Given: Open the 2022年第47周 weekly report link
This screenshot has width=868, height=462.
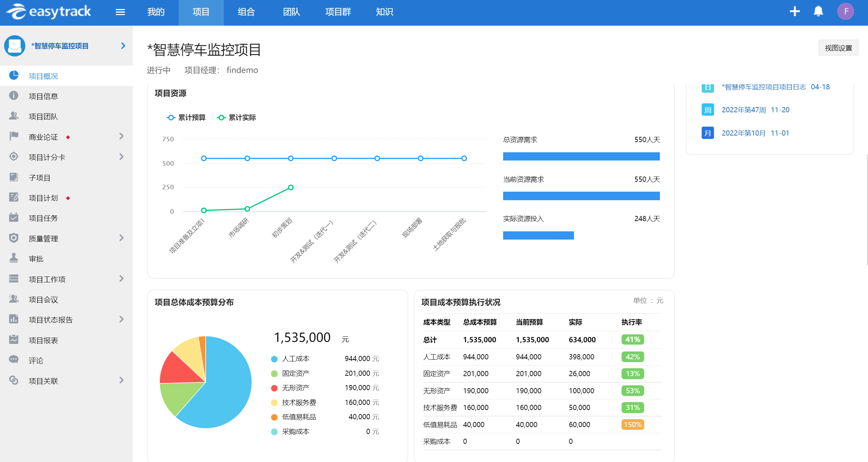Looking at the screenshot, I should click(743, 110).
